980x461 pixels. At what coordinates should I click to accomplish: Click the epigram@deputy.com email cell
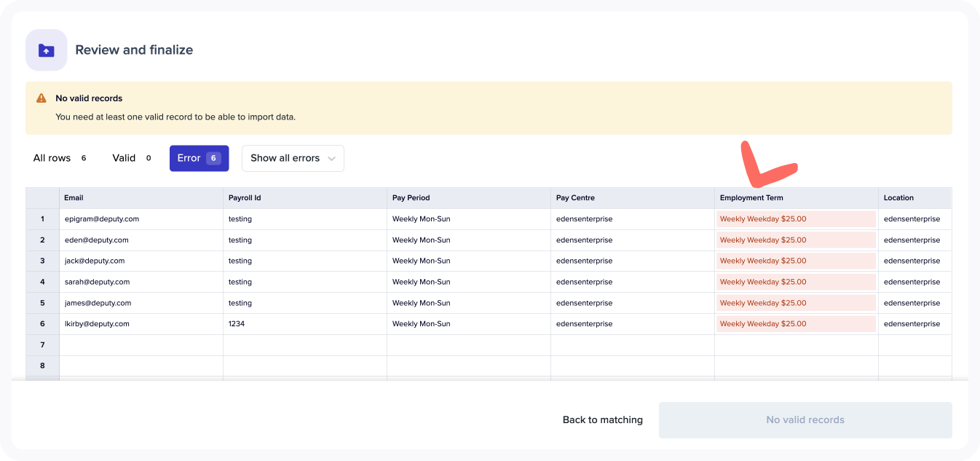tap(141, 219)
